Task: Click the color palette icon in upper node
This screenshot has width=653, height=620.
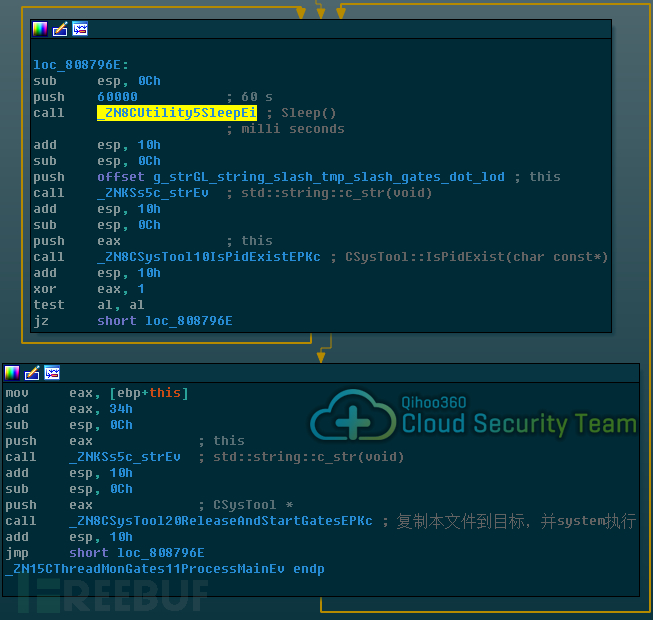Action: tap(40, 29)
